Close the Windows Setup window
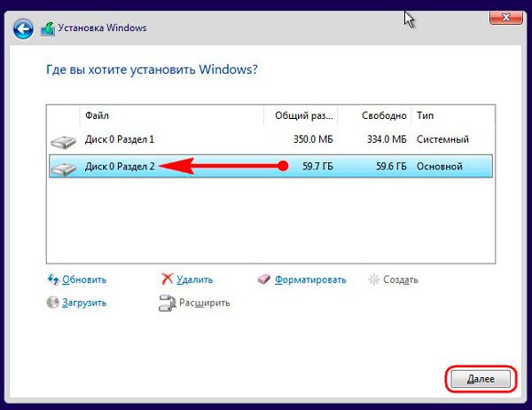The image size is (532, 410). click(x=506, y=17)
